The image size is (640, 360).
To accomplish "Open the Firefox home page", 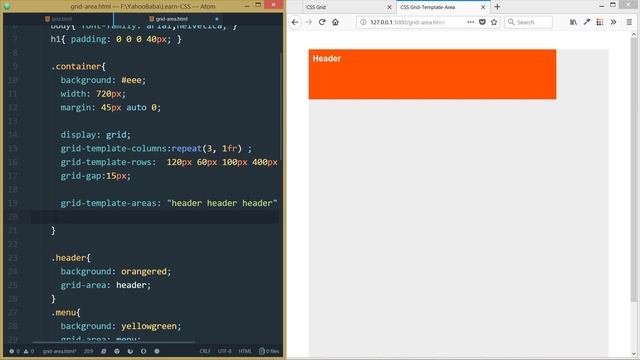I will (x=335, y=22).
